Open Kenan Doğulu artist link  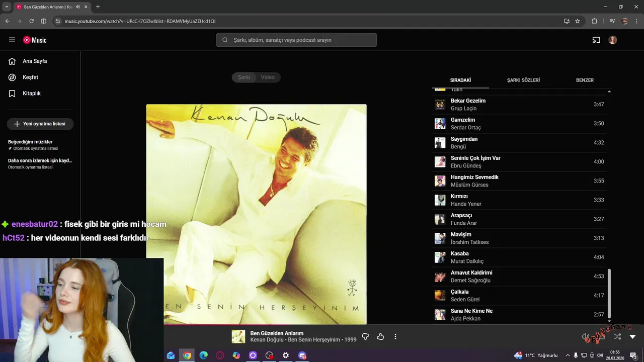267,340
